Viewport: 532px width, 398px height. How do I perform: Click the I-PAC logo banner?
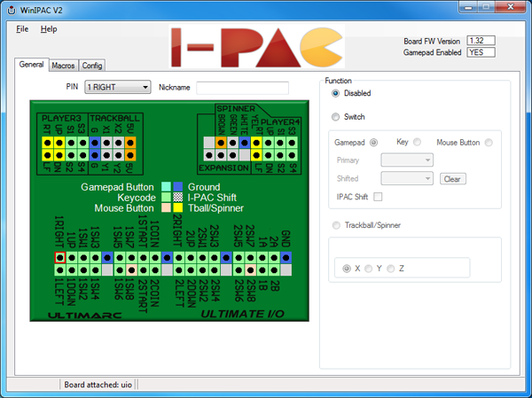click(x=257, y=46)
